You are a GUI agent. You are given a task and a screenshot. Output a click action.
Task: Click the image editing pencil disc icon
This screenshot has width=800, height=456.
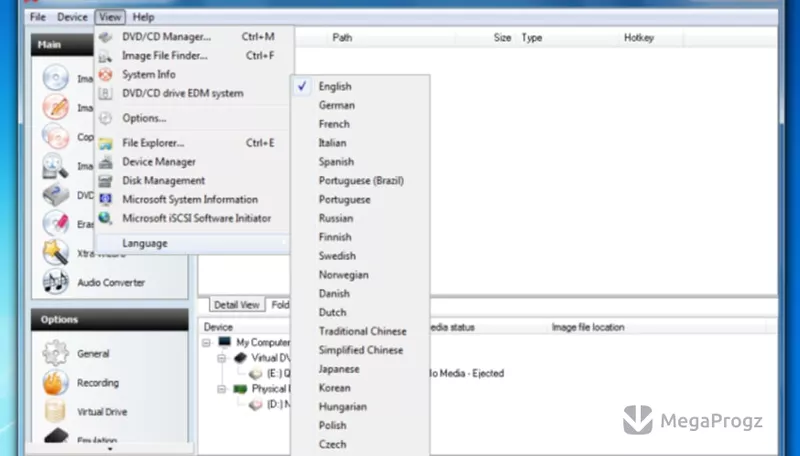(x=56, y=108)
